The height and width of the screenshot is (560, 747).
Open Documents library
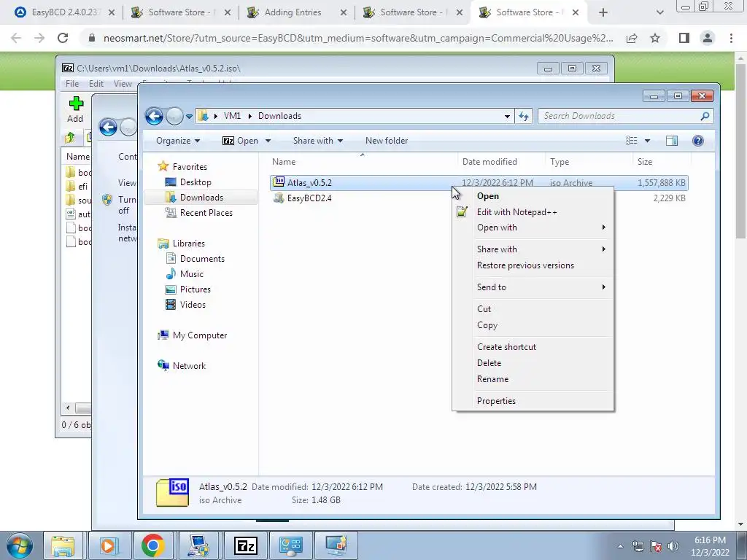point(202,259)
